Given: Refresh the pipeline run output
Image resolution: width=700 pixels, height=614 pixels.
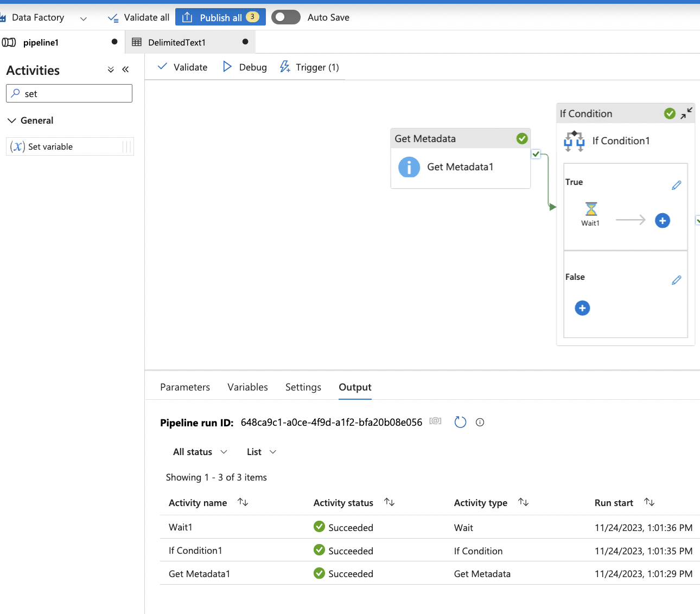Looking at the screenshot, I should 460,422.
